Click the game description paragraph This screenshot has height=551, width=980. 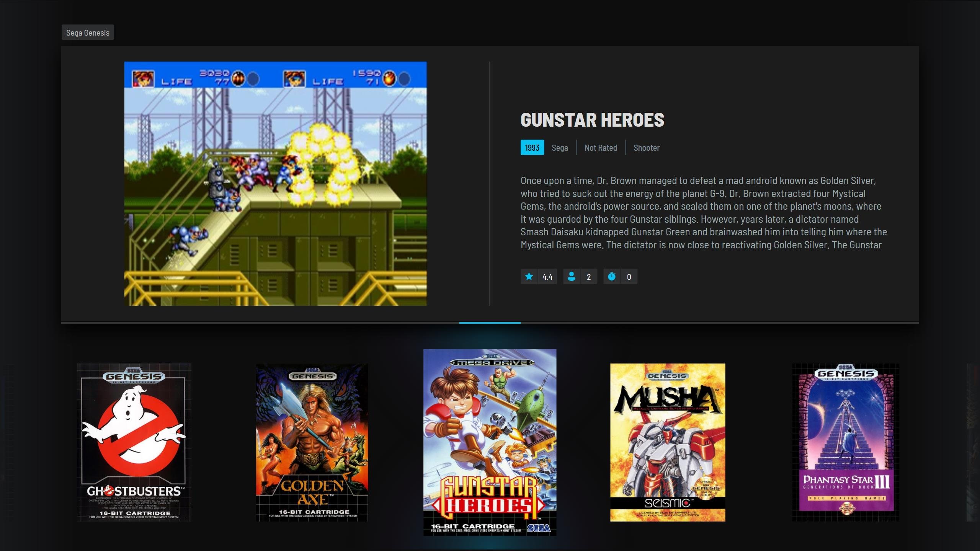tap(704, 213)
